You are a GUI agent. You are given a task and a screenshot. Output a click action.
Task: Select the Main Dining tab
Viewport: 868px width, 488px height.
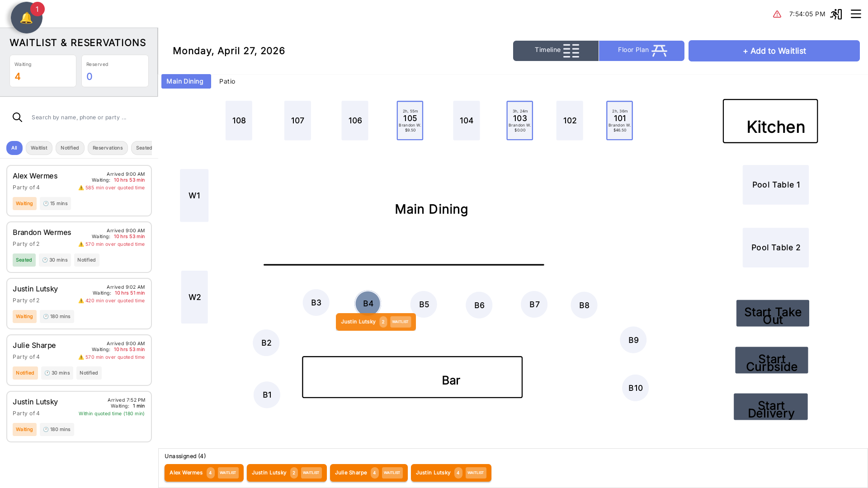(186, 81)
